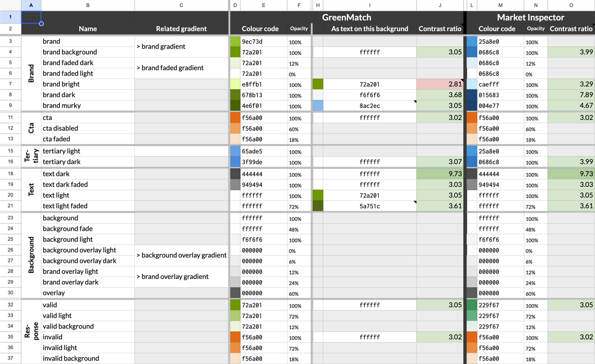Image resolution: width=595 pixels, height=364 pixels.
Task: Select row header 32
Action: point(11,305)
